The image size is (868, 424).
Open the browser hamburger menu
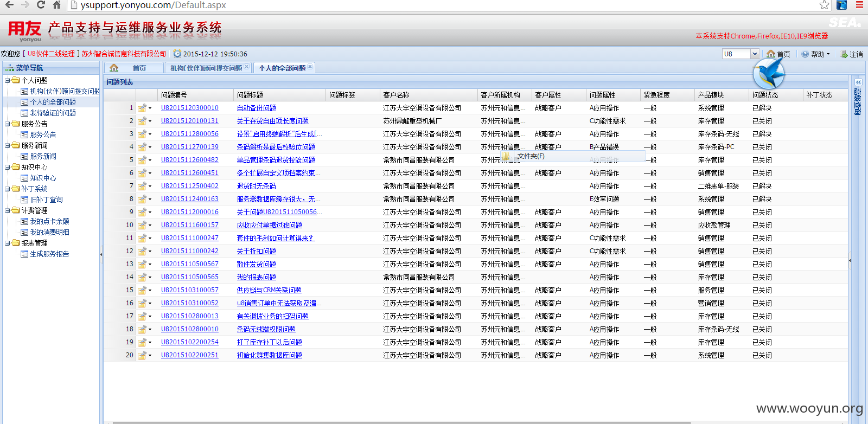859,5
